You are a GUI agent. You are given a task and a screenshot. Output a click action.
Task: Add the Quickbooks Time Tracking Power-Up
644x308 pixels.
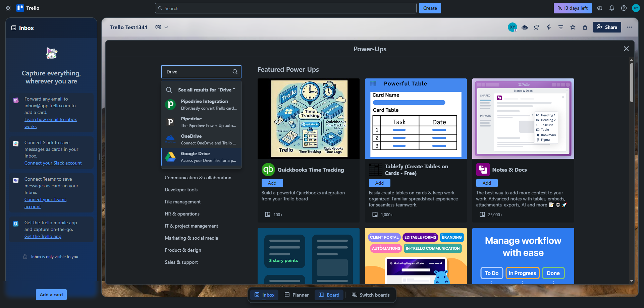[272, 183]
